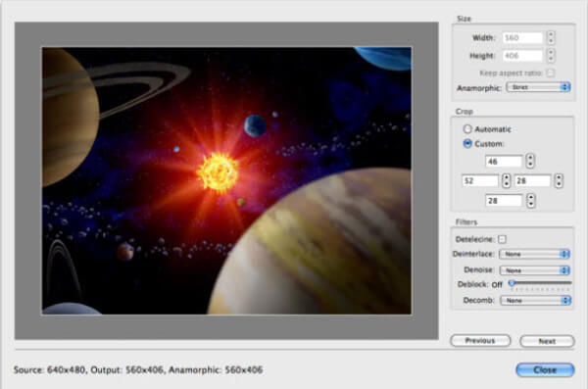This screenshot has width=588, height=389.
Task: Click the Height stepper arrows
Action: pyautogui.click(x=551, y=56)
